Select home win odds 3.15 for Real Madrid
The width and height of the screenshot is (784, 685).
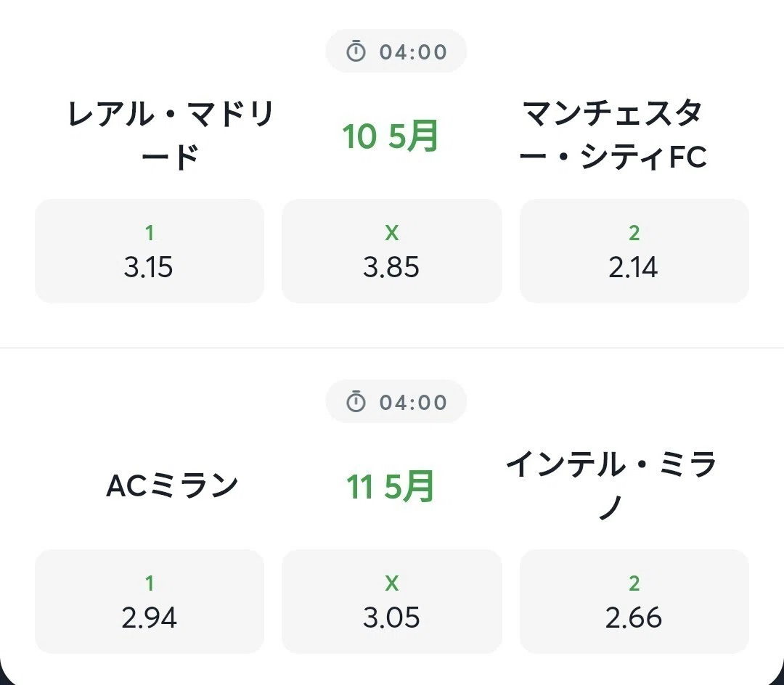click(x=150, y=251)
